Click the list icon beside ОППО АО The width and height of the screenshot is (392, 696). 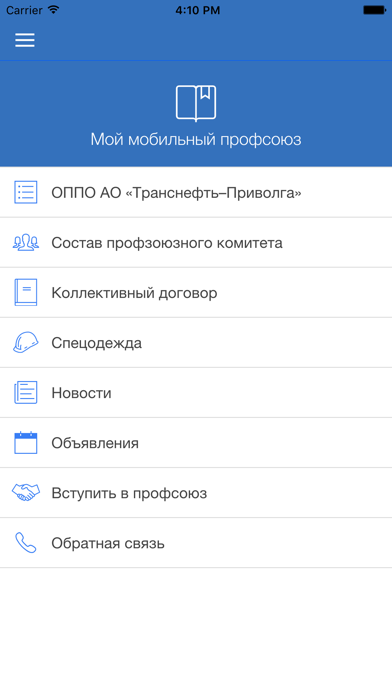click(x=26, y=192)
